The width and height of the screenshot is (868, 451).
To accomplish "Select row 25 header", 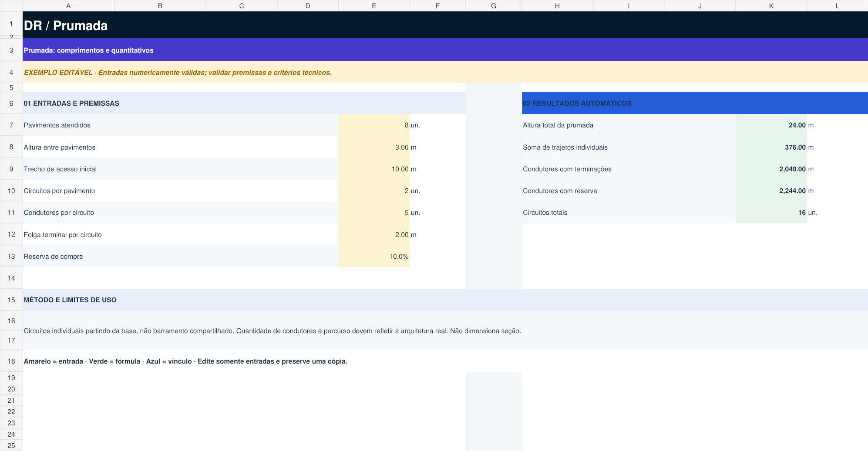I will (x=11, y=445).
